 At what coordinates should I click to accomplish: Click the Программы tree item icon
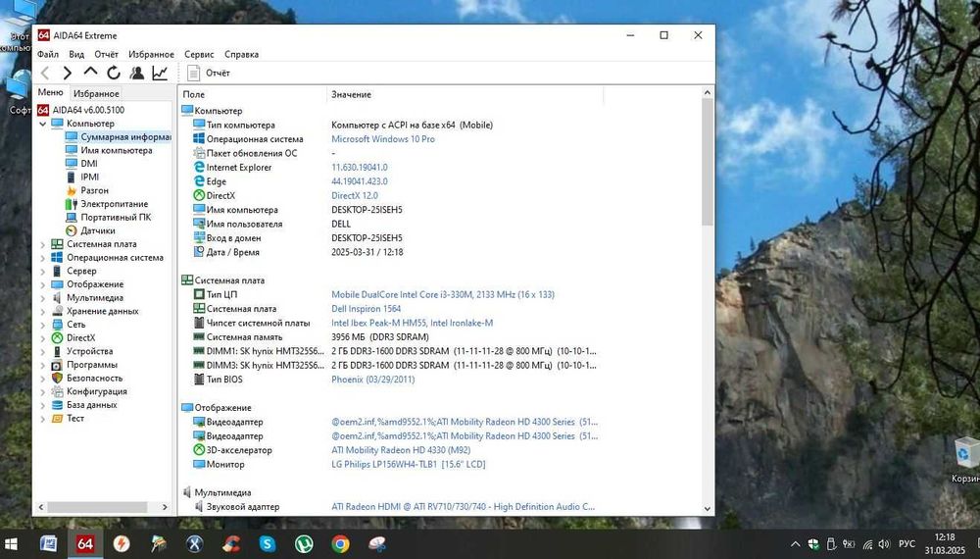point(57,365)
